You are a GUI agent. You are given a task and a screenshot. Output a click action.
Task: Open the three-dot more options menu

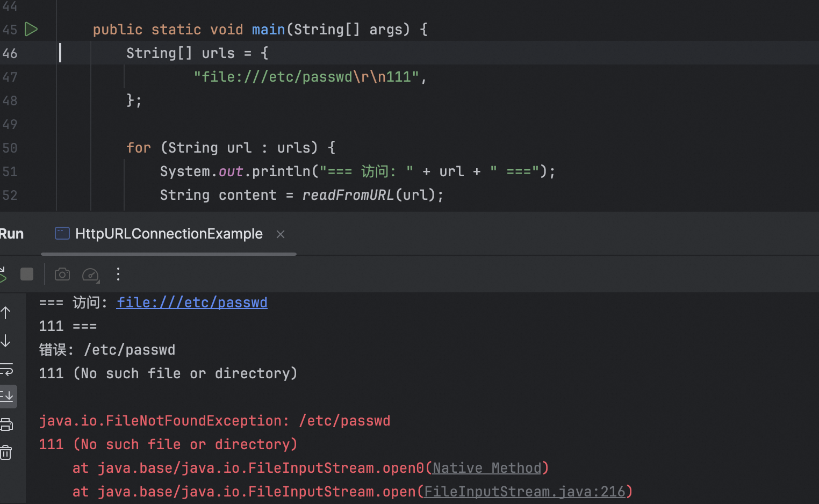118,275
